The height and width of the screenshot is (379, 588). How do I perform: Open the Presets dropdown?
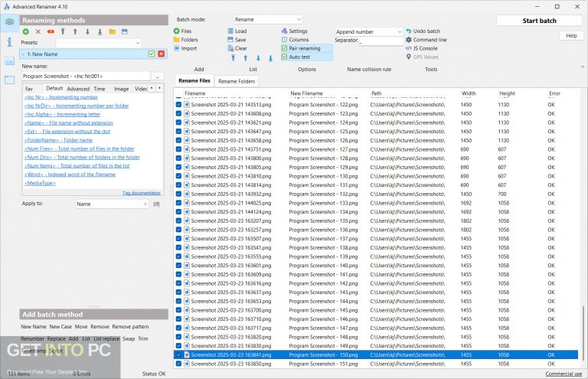pos(98,43)
